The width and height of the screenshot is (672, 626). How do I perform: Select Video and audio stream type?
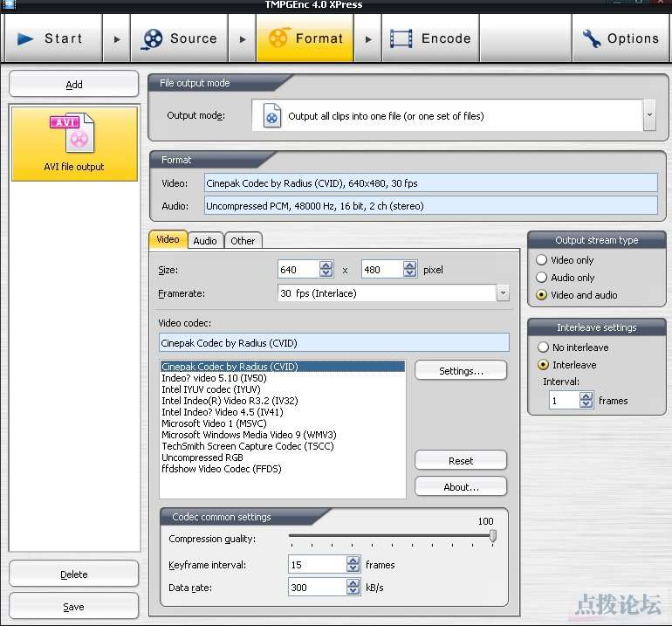542,295
